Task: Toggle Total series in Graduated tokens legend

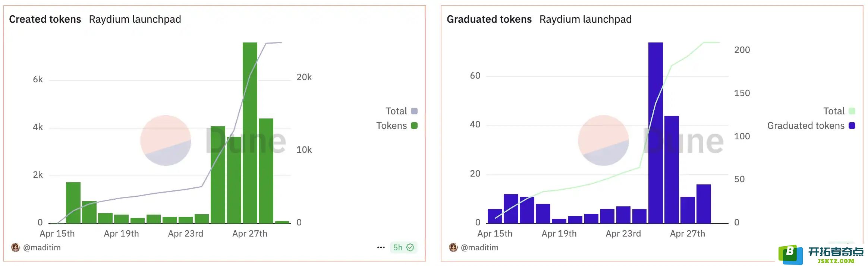Action: pos(839,111)
